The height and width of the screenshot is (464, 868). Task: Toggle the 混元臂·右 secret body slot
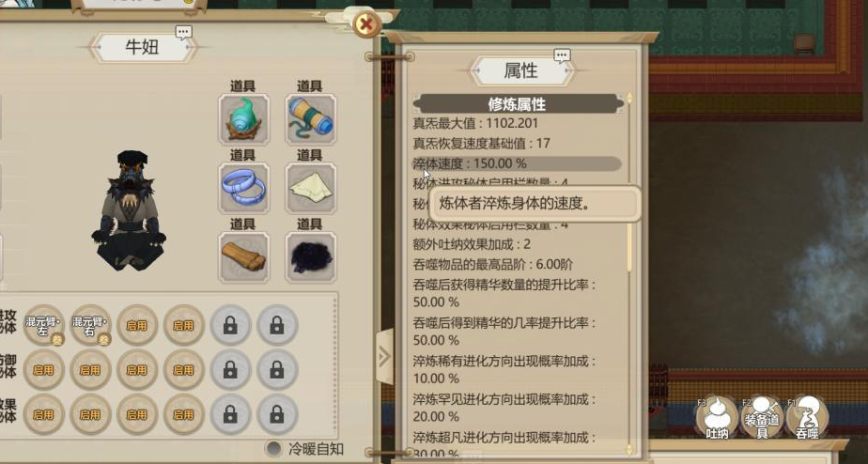[90, 326]
